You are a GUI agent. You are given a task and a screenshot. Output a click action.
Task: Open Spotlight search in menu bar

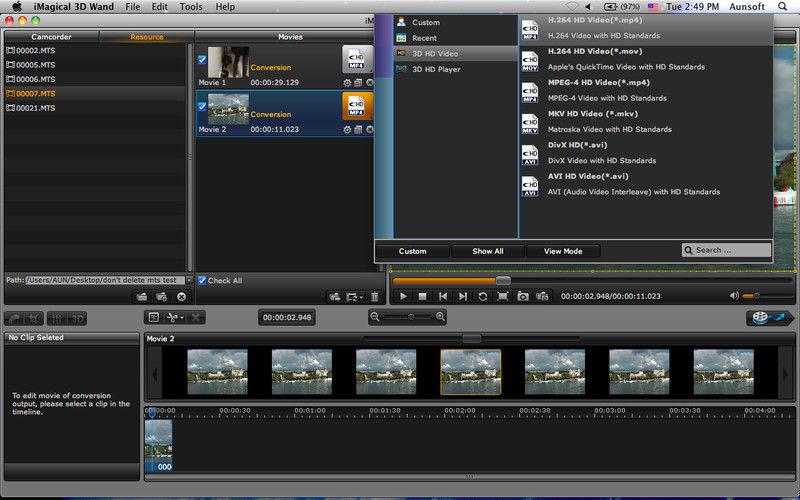click(x=782, y=7)
